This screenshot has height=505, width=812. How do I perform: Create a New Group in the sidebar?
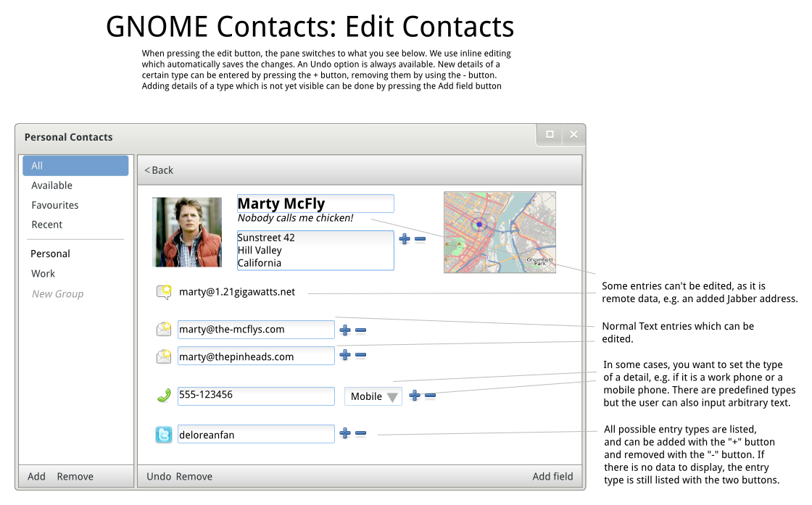pos(57,294)
